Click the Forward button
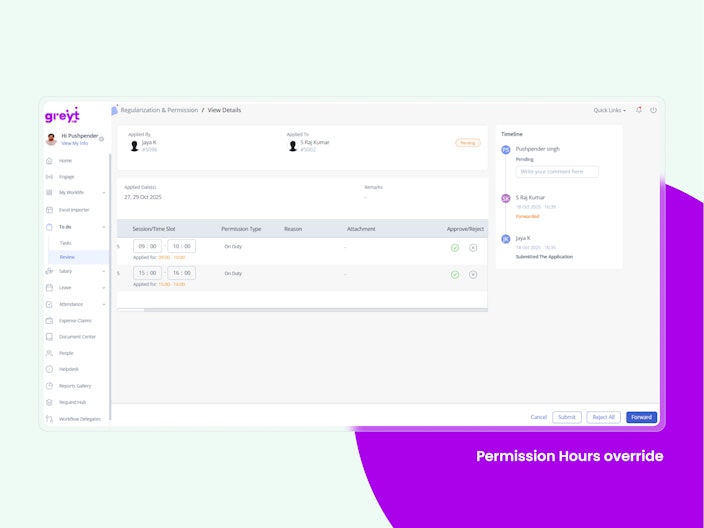This screenshot has height=528, width=704. click(642, 417)
